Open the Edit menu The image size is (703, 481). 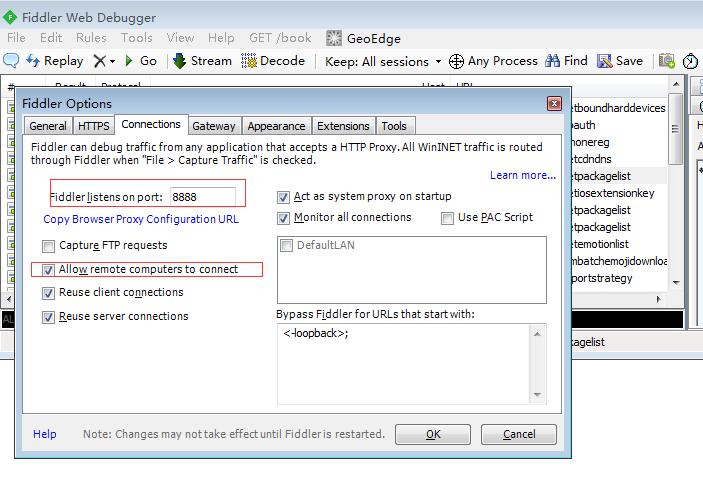pyautogui.click(x=51, y=38)
